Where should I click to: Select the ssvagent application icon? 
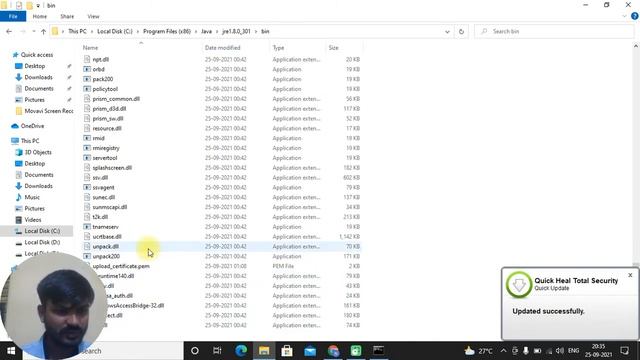87,187
